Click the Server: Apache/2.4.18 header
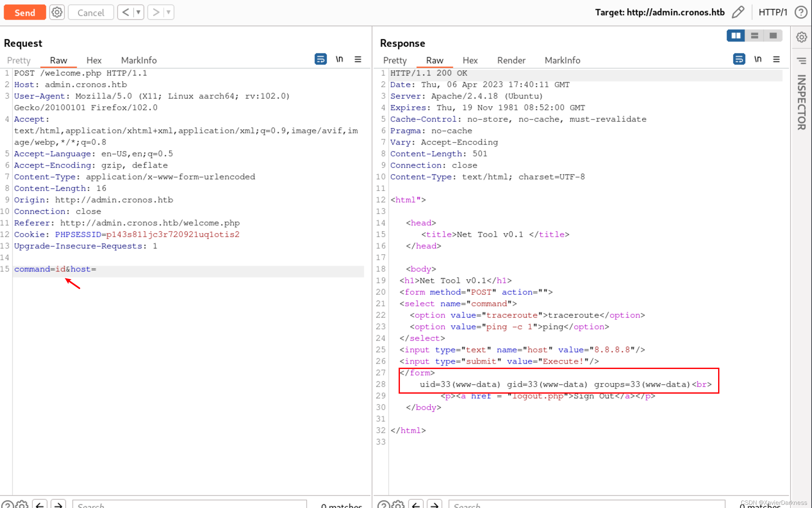This screenshot has height=508, width=812. point(467,96)
